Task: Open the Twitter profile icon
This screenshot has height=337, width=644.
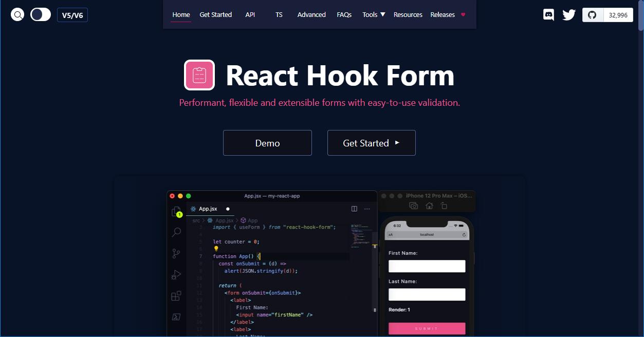Action: (568, 15)
